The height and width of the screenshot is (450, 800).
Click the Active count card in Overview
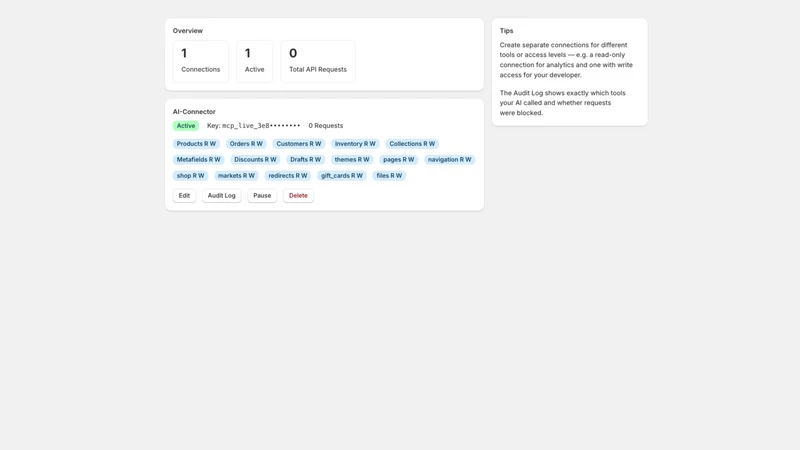(x=255, y=61)
